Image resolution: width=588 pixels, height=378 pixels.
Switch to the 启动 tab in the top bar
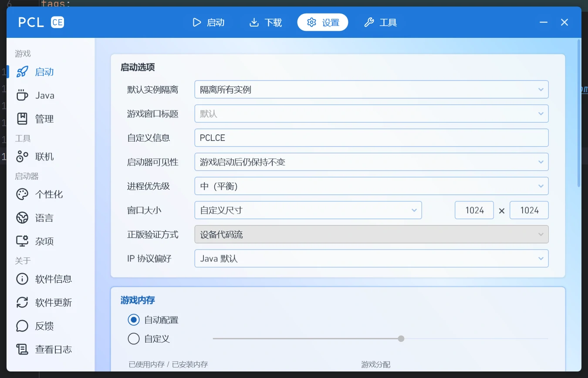[x=209, y=22]
